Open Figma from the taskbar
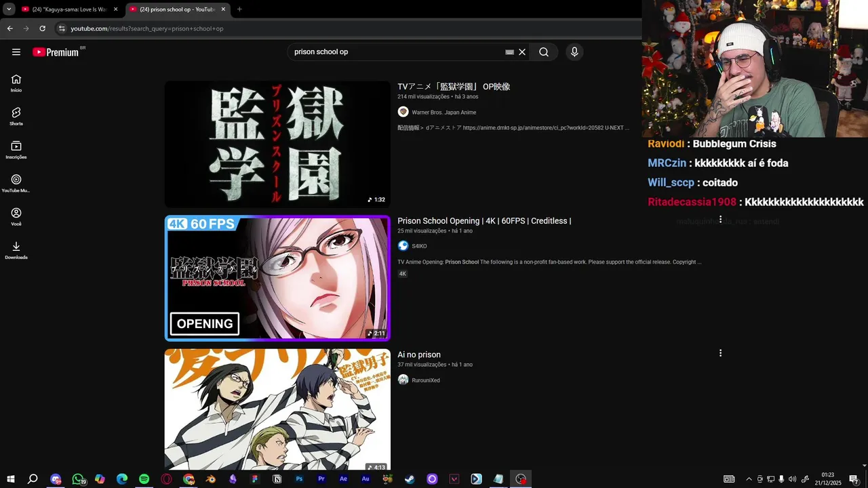The width and height of the screenshot is (868, 488). 255,479
